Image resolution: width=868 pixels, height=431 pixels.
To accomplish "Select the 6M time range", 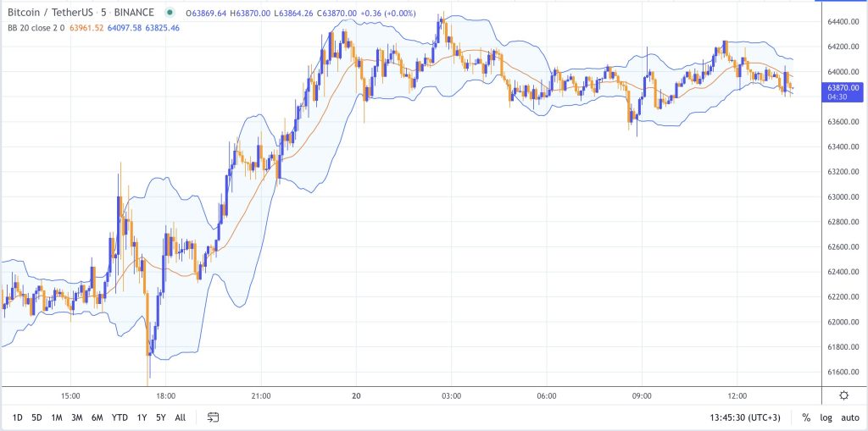I will (x=97, y=417).
